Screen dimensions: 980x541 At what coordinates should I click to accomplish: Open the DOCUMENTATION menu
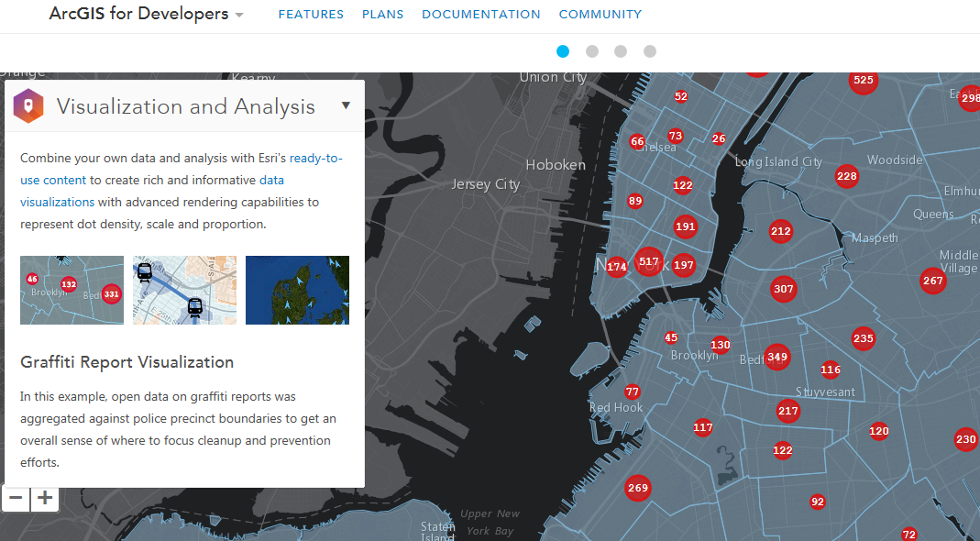point(480,15)
